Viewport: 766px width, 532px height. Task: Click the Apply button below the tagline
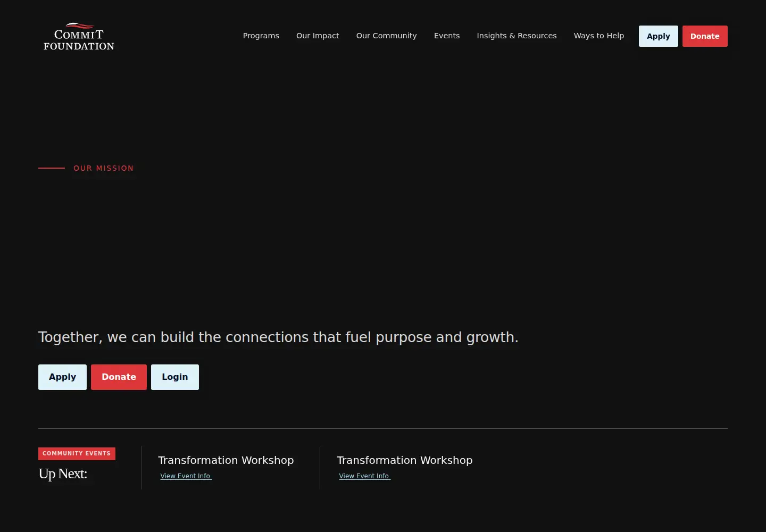coord(62,377)
